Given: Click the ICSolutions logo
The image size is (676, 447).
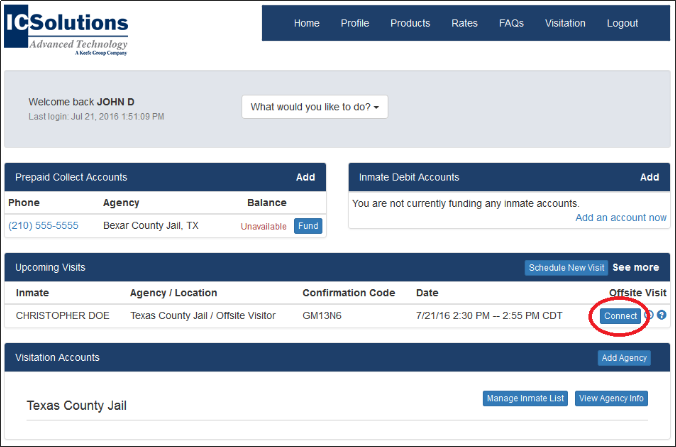Looking at the screenshot, I should coord(66,30).
